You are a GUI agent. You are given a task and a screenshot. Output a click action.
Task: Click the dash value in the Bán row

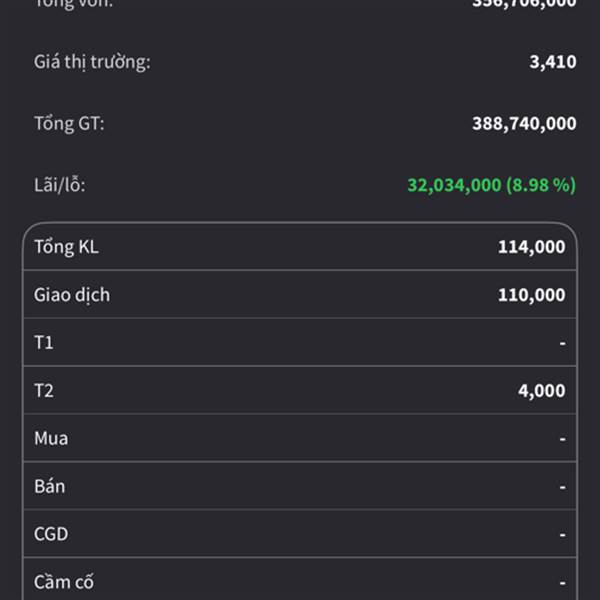562,487
